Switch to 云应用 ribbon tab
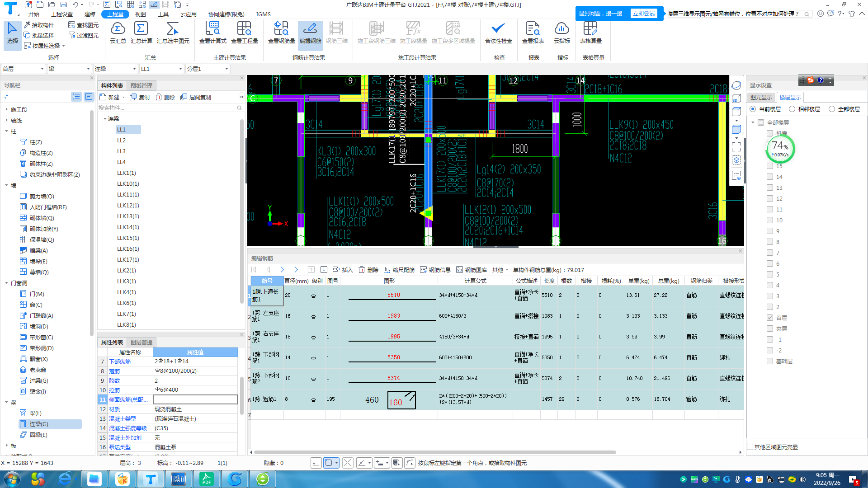The height and width of the screenshot is (488, 868). [188, 14]
